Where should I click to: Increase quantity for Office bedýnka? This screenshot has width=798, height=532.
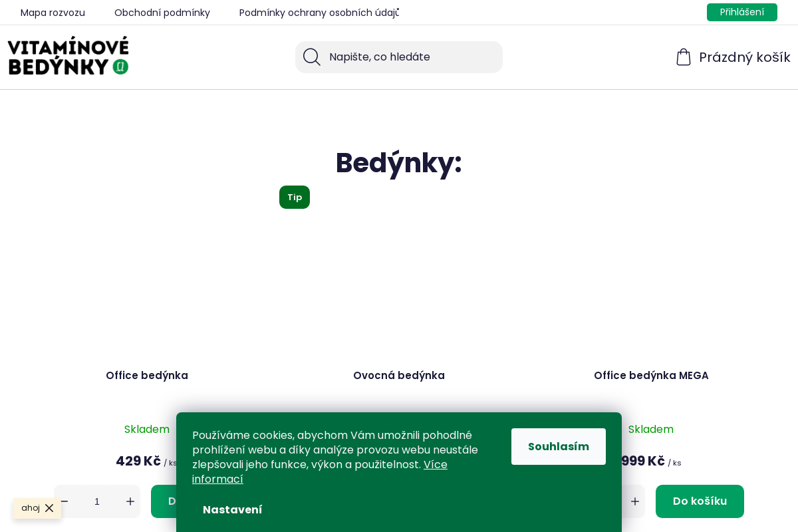(x=130, y=501)
